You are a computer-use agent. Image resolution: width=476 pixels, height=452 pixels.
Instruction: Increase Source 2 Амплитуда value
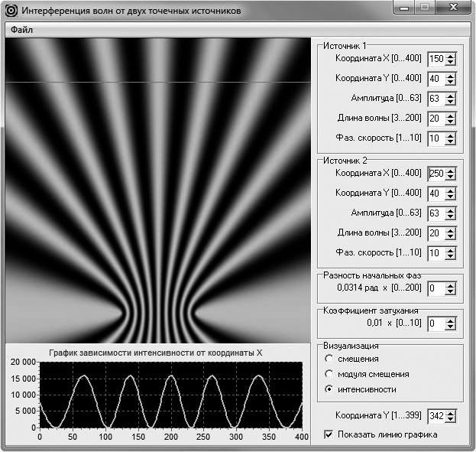pos(451,211)
